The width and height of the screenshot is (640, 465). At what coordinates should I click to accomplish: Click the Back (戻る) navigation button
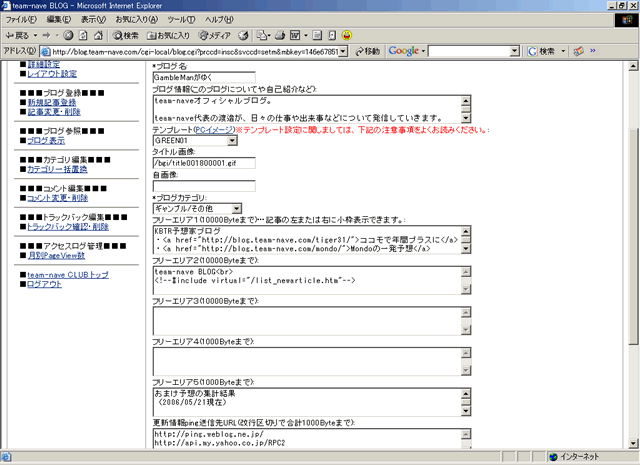[x=20, y=35]
